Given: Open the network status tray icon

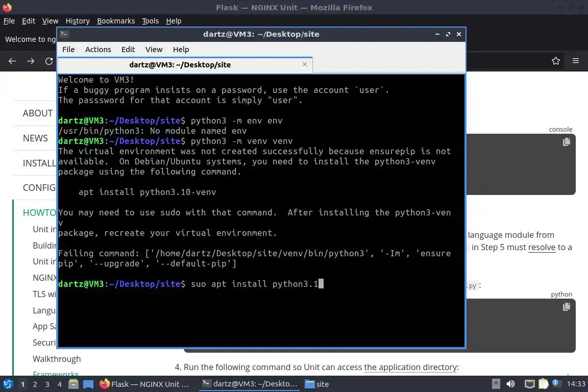Looking at the screenshot, I should pos(529,384).
